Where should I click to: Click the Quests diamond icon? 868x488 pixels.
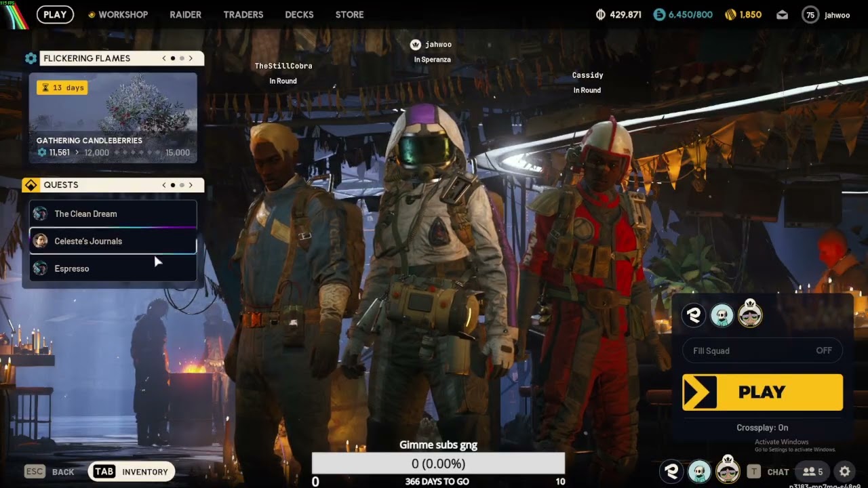(x=31, y=185)
